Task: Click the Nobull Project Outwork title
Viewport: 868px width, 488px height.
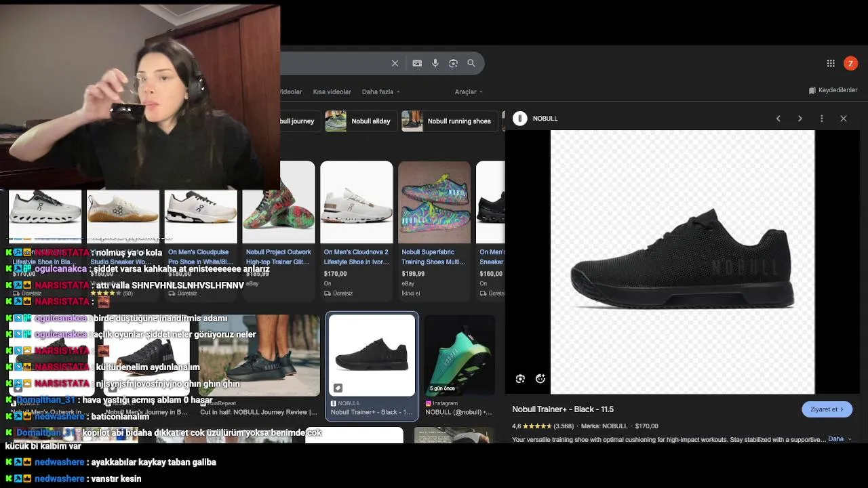Action: (x=278, y=256)
